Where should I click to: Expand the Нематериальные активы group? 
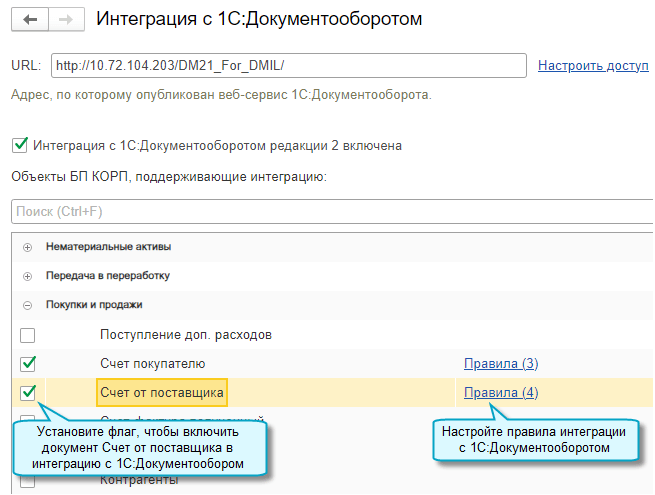[27, 247]
